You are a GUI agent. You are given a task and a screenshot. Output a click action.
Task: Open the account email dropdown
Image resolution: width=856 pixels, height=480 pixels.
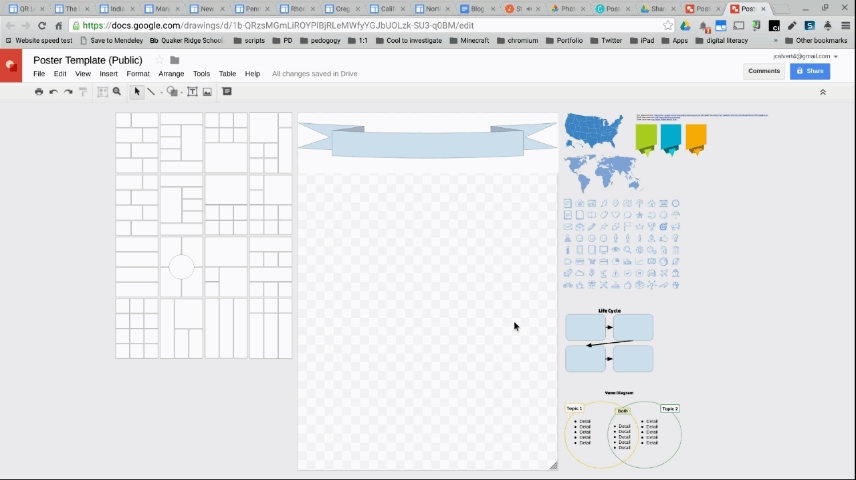click(805, 56)
